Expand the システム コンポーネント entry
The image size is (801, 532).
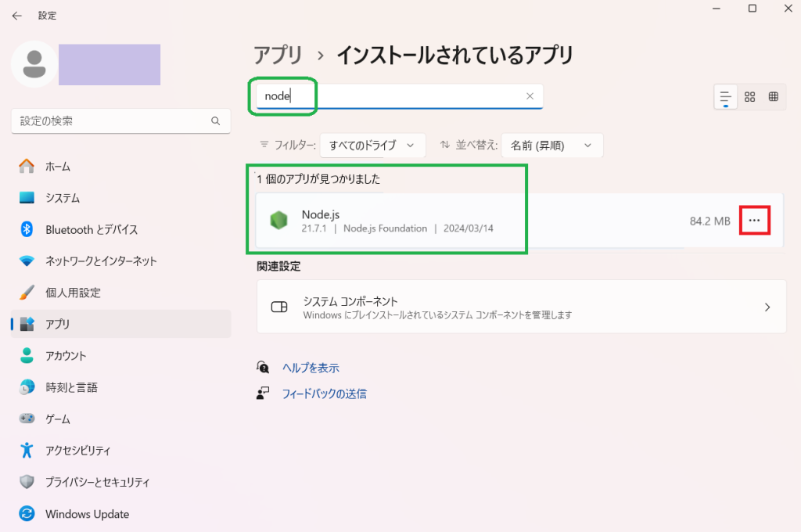tap(521, 307)
